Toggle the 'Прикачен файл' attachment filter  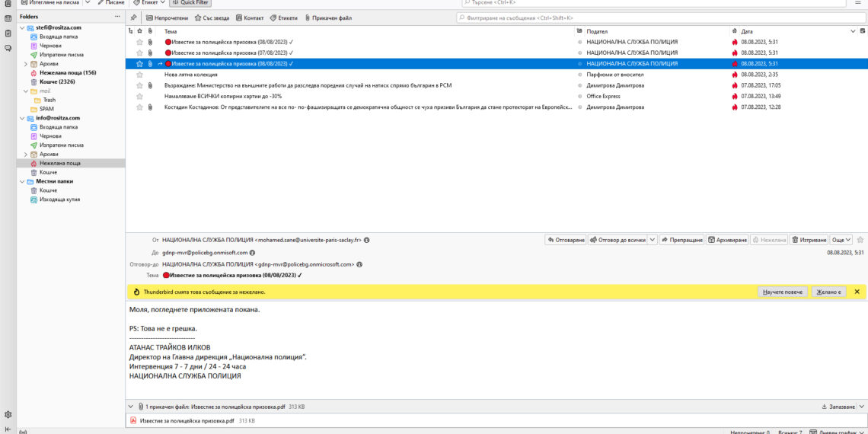click(327, 18)
